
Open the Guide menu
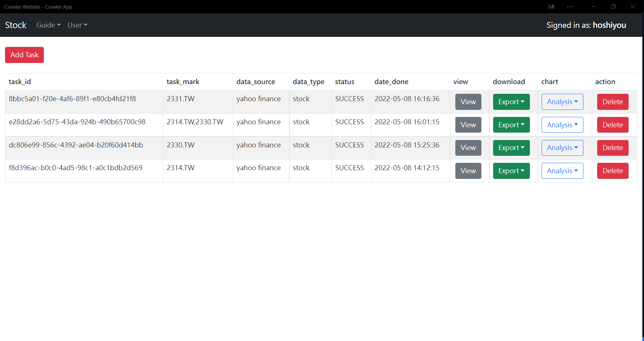click(x=48, y=25)
